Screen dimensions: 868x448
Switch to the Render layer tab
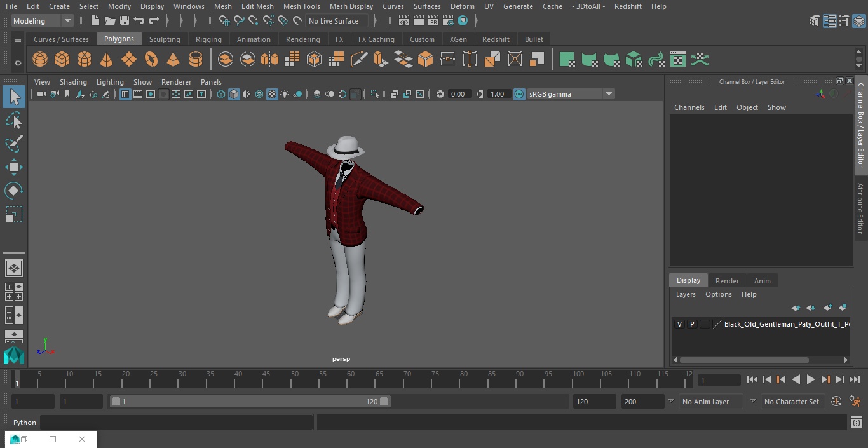727,281
